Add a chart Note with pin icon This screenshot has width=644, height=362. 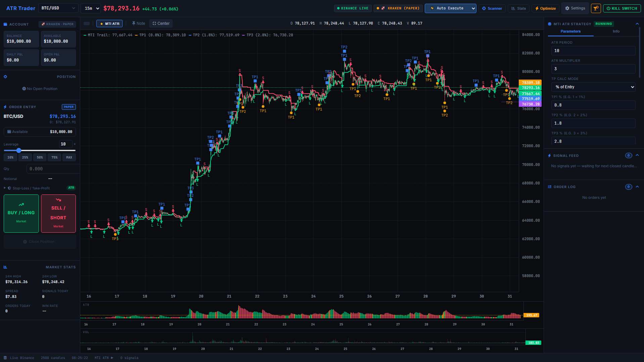coord(138,24)
